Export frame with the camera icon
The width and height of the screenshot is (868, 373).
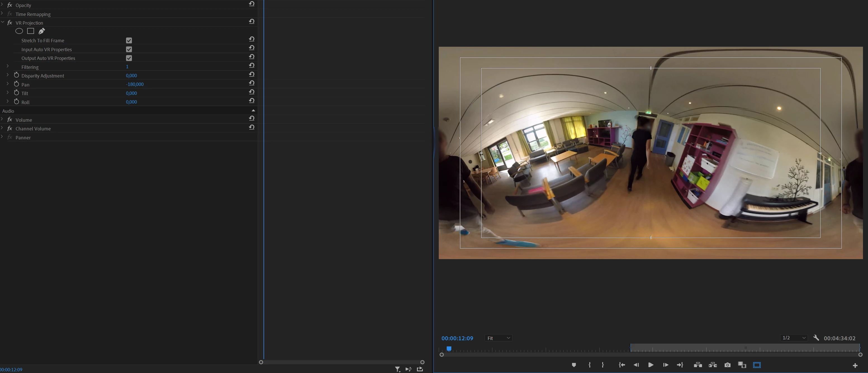[727, 365]
